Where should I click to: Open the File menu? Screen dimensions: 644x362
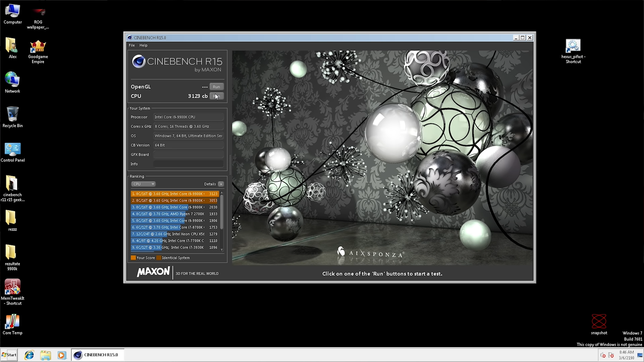[132, 45]
